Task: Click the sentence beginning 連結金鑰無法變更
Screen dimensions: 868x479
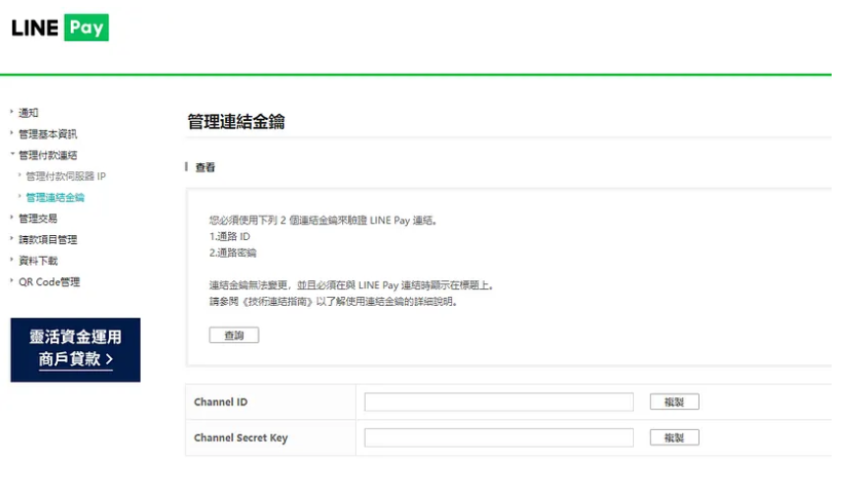Action: tap(351, 285)
